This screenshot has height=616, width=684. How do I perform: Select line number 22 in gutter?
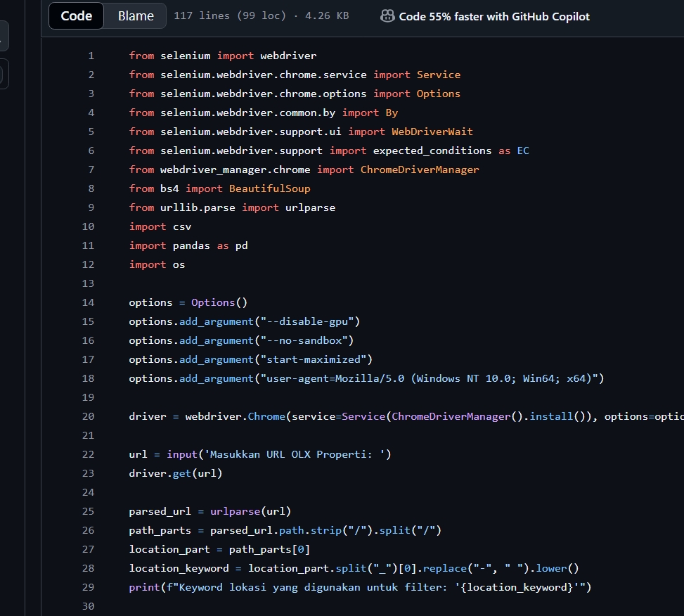(x=88, y=454)
